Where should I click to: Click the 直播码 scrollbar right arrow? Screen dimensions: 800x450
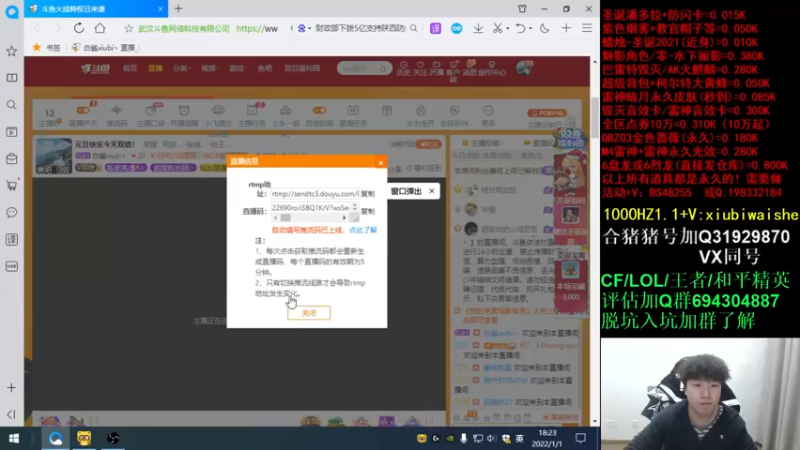point(344,218)
